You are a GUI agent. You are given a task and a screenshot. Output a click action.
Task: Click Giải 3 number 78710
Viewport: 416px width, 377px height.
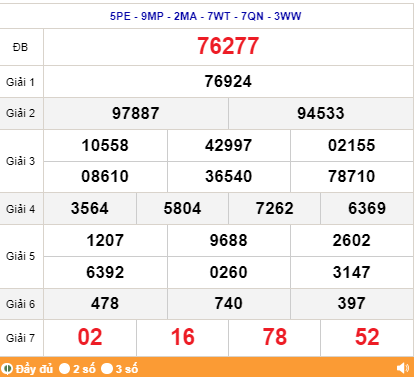[x=352, y=176]
